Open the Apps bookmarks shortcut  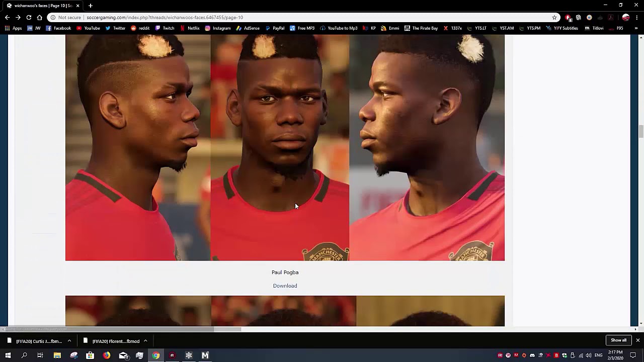tap(13, 28)
